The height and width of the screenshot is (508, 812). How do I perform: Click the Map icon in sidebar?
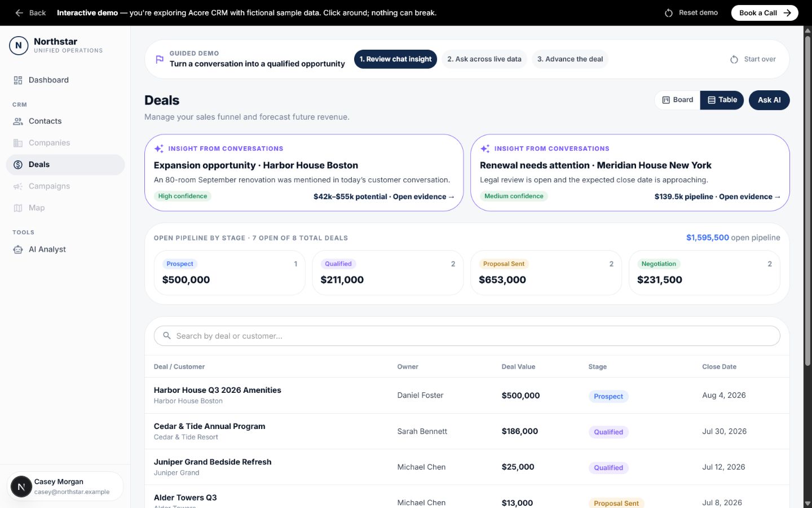(18, 208)
